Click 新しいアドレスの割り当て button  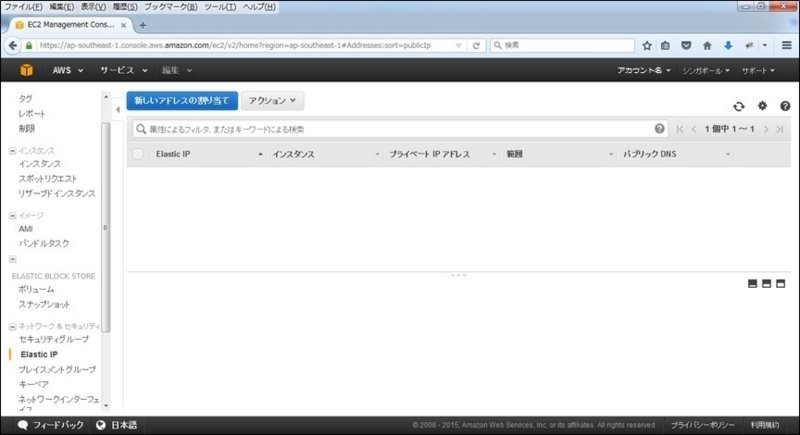pos(181,101)
